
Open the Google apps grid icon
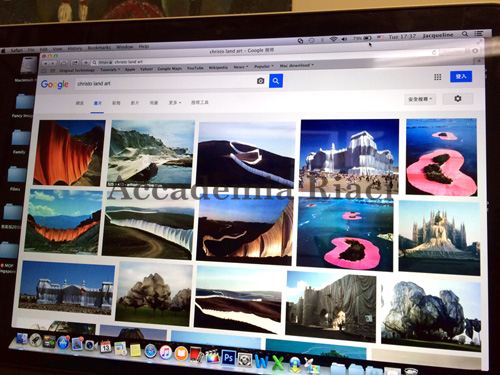[438, 77]
